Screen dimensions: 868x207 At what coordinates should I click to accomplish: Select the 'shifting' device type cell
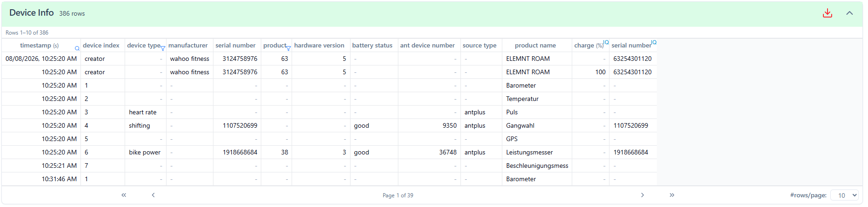click(145, 125)
